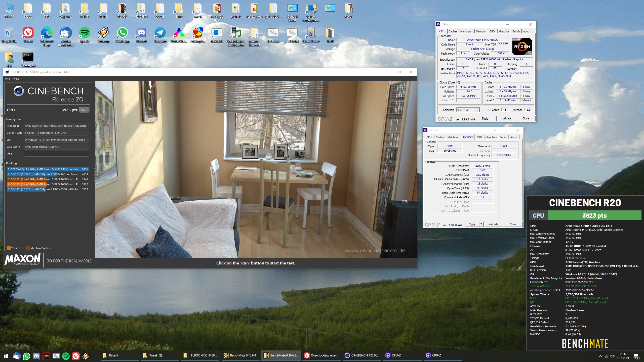Select About tab in lower CPU-Z window

[x=514, y=137]
